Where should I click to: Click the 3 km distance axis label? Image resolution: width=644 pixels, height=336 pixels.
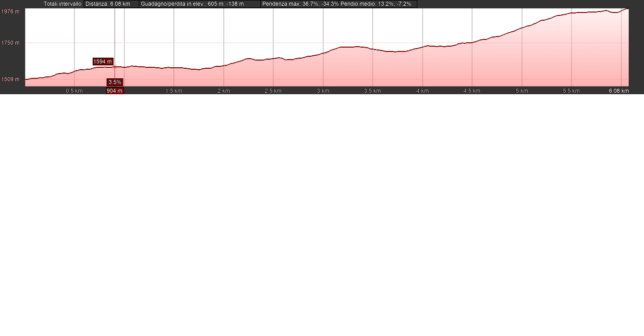[323, 91]
